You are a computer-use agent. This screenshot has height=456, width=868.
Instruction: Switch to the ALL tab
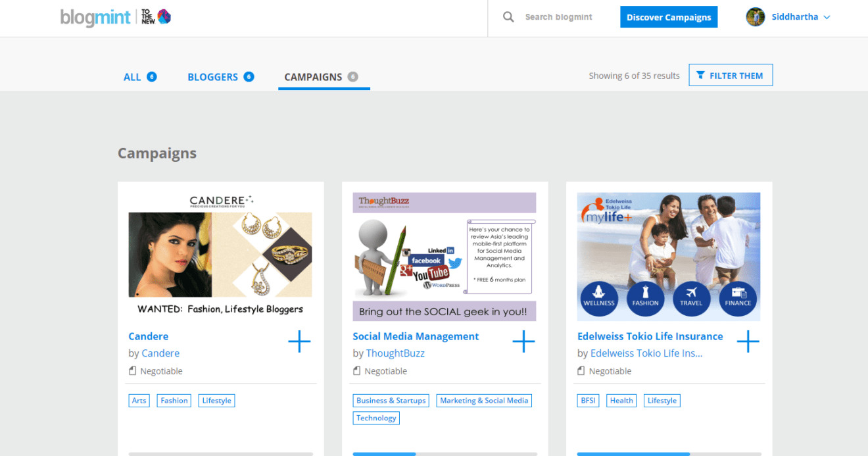tap(140, 77)
